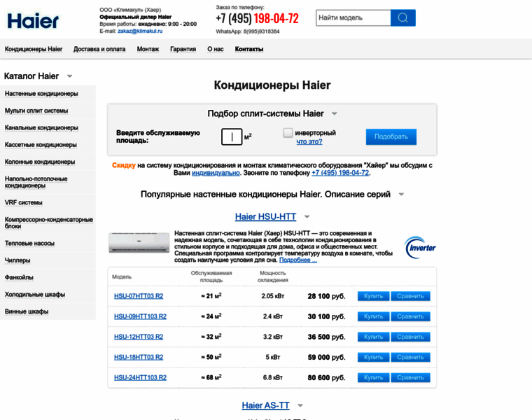532x420 pixels.
Task: Click Купить for HSU-09HTT103 R2
Action: 373,316
